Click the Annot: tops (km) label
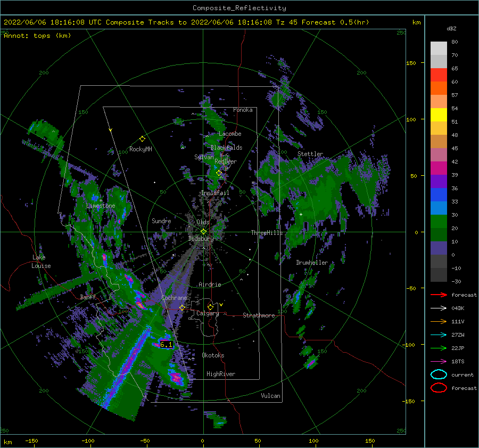 pyautogui.click(x=37, y=36)
